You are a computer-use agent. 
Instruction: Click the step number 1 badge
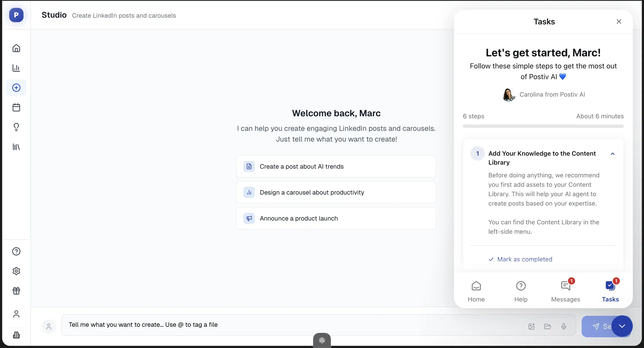(x=477, y=153)
